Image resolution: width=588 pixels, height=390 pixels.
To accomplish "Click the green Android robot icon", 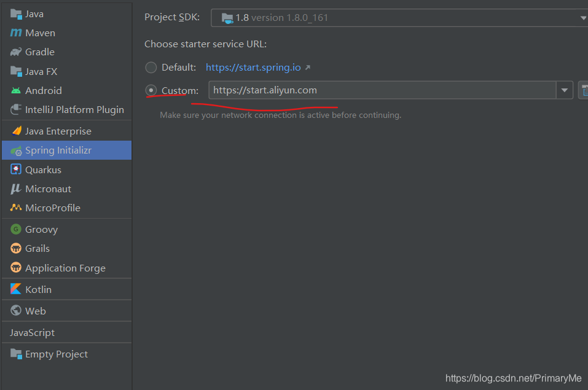I will click(16, 90).
